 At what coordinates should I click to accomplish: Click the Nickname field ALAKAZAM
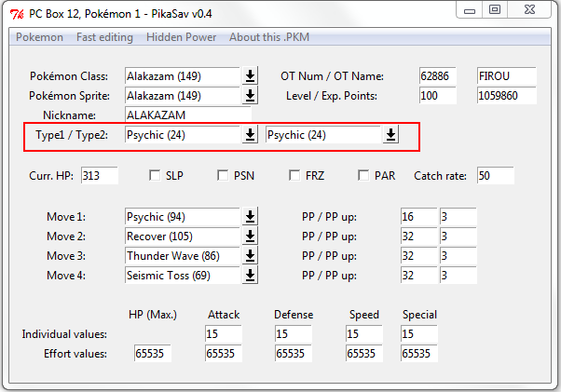pyautogui.click(x=188, y=115)
